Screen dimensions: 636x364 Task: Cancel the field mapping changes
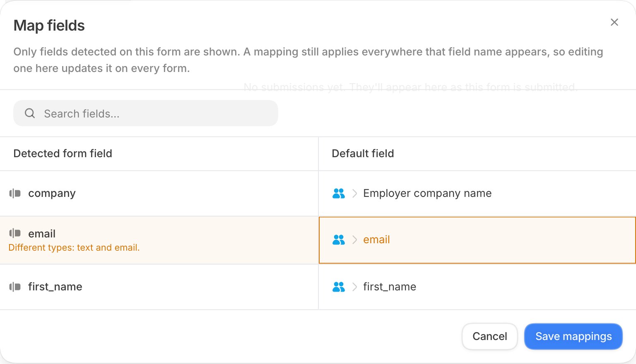tap(490, 336)
